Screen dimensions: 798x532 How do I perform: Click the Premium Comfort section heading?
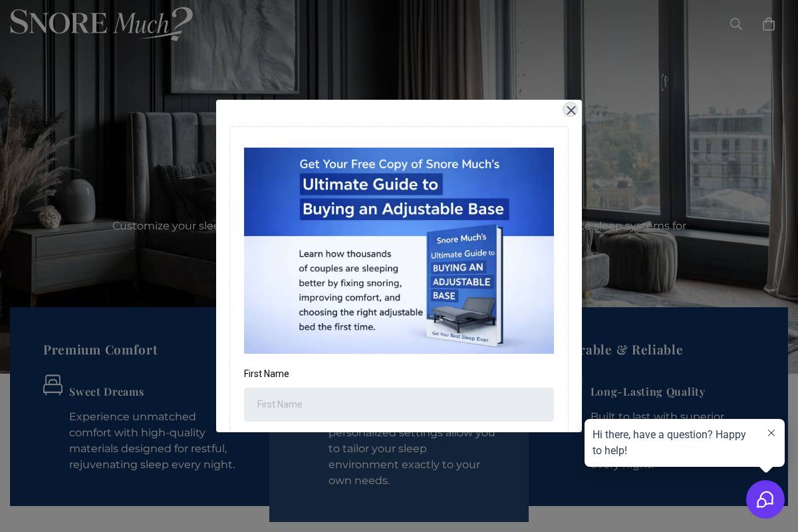pyautogui.click(x=100, y=349)
